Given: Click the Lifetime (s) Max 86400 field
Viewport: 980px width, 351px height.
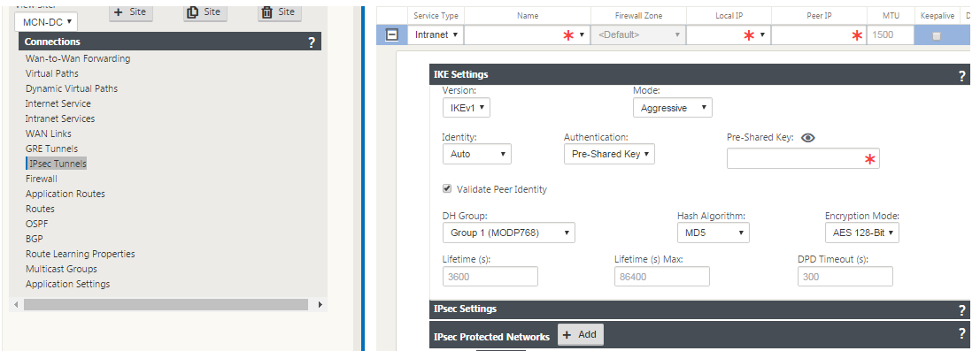Looking at the screenshot, I should point(662,277).
